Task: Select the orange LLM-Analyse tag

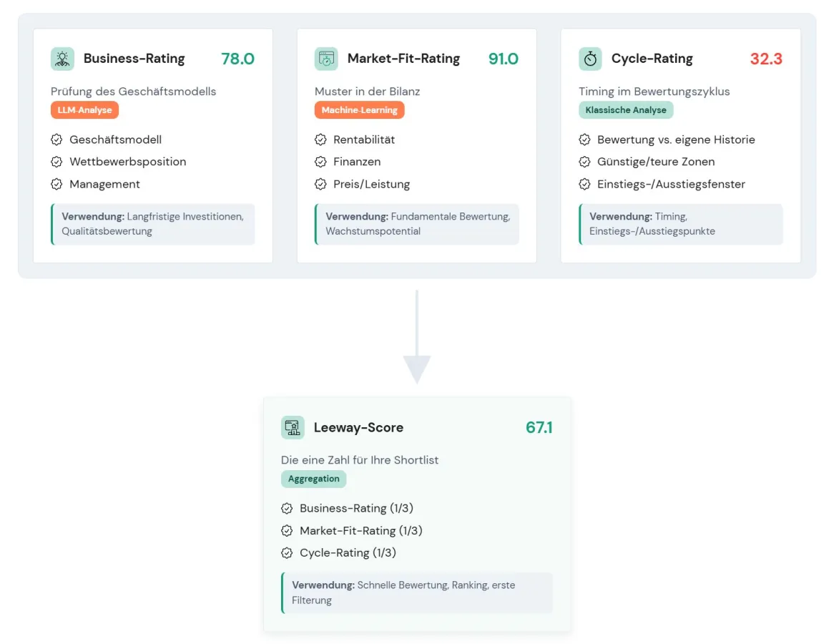Action: click(84, 110)
